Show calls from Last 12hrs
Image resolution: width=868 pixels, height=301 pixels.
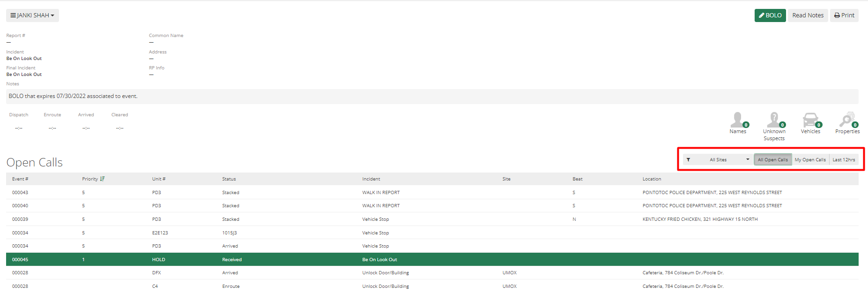coord(844,160)
